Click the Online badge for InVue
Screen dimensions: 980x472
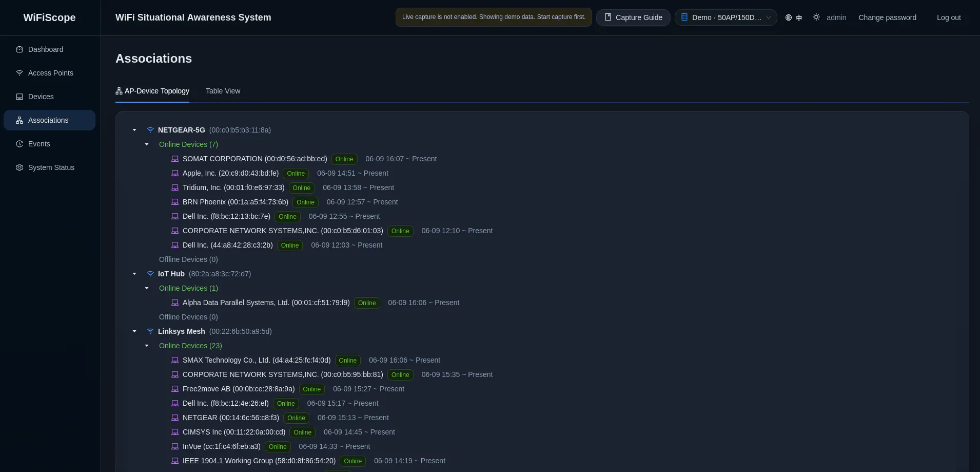point(278,447)
